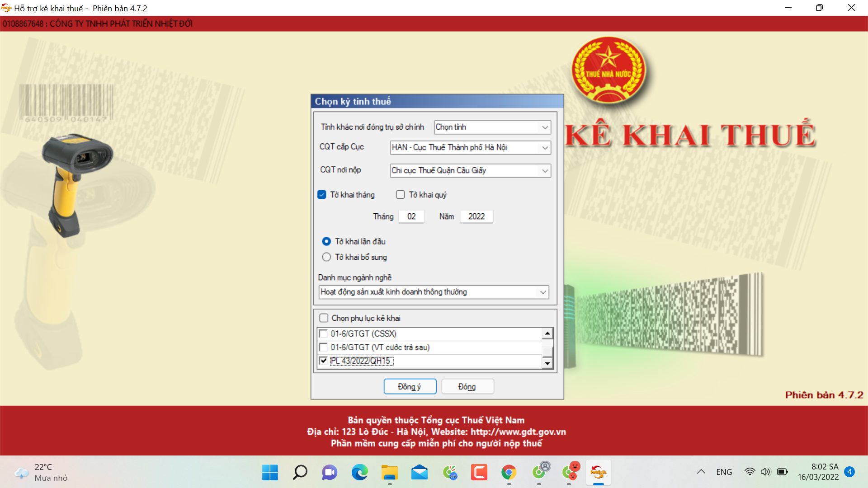The height and width of the screenshot is (488, 868).
Task: Toggle the Tờ khai tháng checkbox
Action: [x=322, y=195]
